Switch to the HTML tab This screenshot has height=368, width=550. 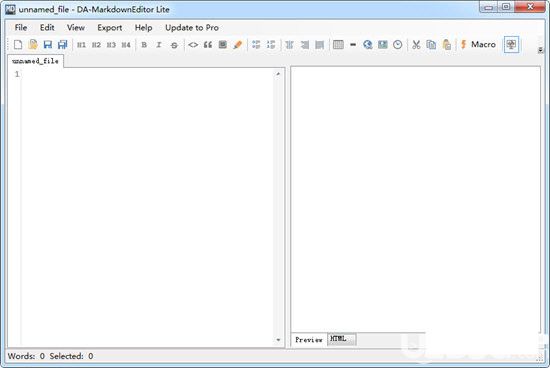point(341,339)
